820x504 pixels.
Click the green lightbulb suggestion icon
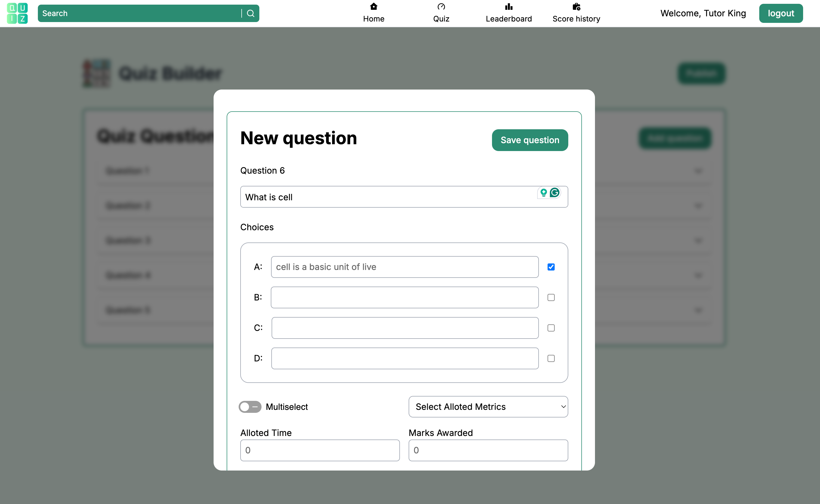point(543,192)
